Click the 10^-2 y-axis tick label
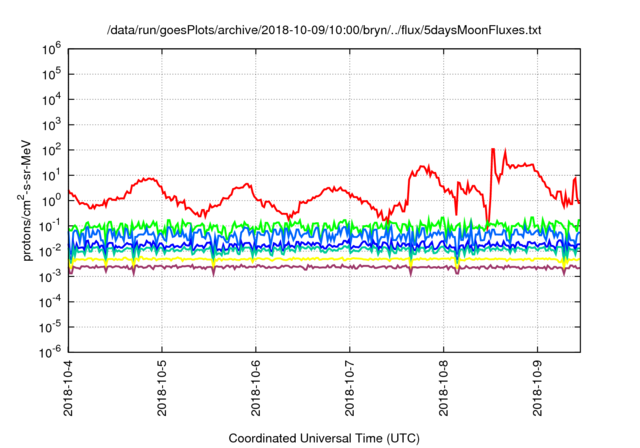Screen dimensions: 640x448 (50, 252)
